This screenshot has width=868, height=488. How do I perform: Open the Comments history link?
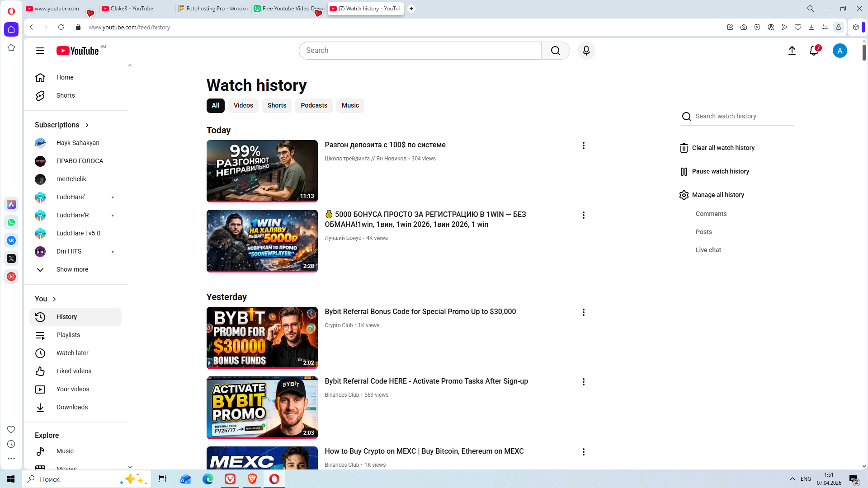point(711,214)
